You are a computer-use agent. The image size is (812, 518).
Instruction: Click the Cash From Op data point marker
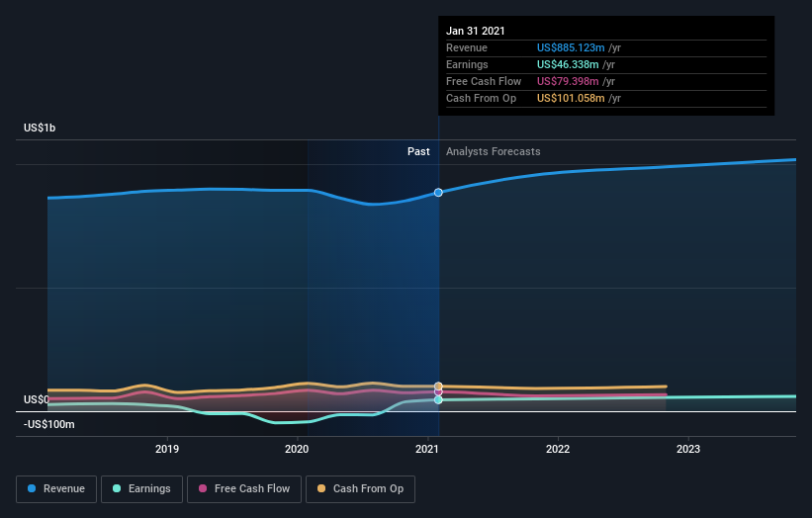tap(438, 387)
